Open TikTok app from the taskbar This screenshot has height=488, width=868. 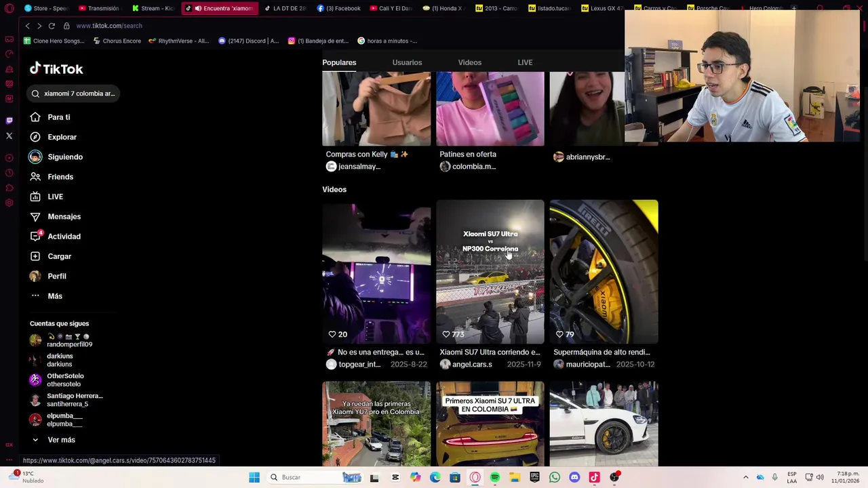594,477
